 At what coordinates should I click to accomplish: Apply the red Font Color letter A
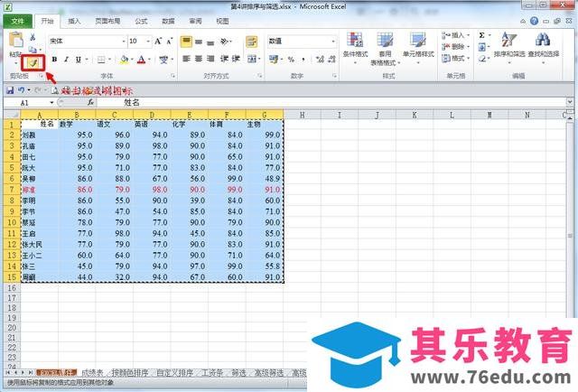tap(141, 59)
